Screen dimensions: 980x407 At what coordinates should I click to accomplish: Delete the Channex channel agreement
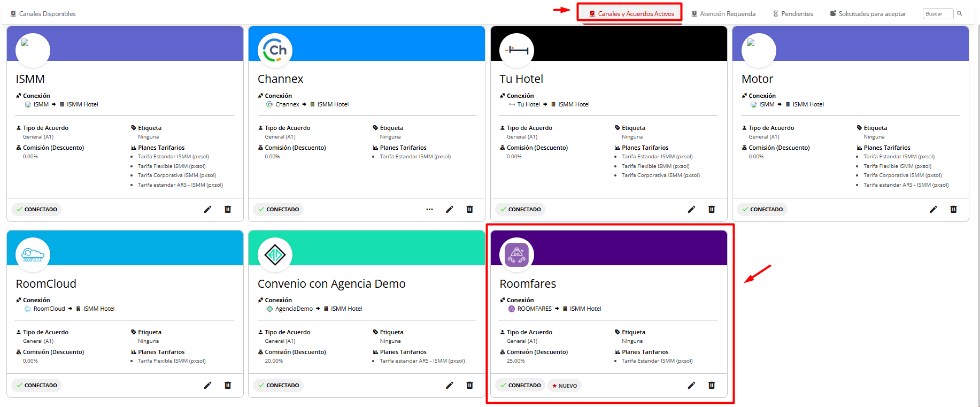[x=469, y=209]
